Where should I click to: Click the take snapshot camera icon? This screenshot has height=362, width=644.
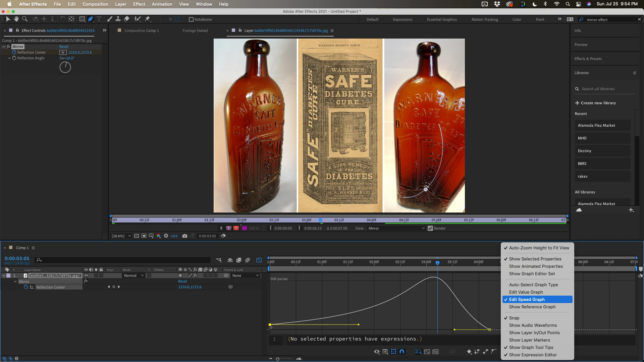point(184,236)
